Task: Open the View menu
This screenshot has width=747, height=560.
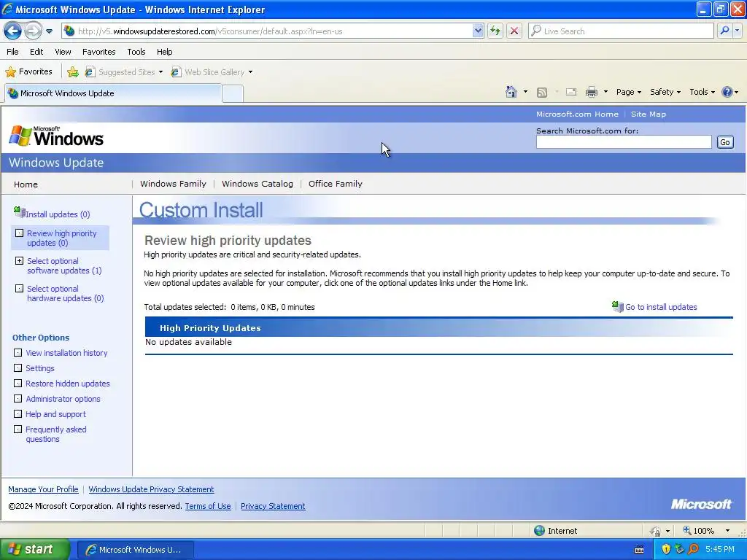Action: coord(63,52)
